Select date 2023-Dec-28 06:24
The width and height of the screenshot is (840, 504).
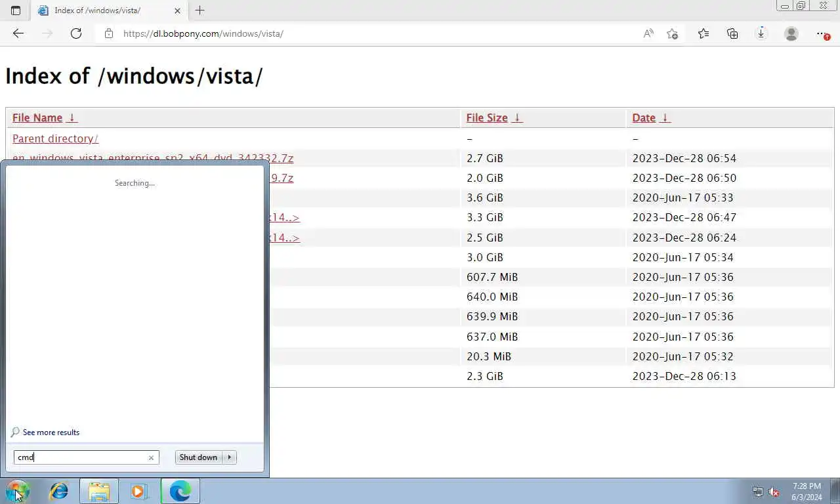(x=684, y=238)
